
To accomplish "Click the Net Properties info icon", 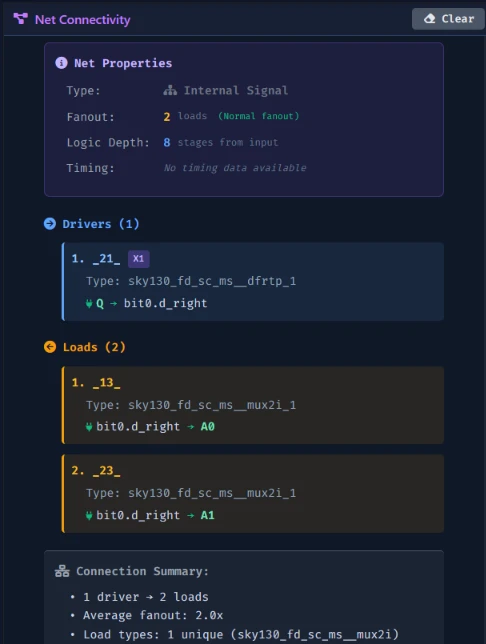I will pyautogui.click(x=61, y=63).
